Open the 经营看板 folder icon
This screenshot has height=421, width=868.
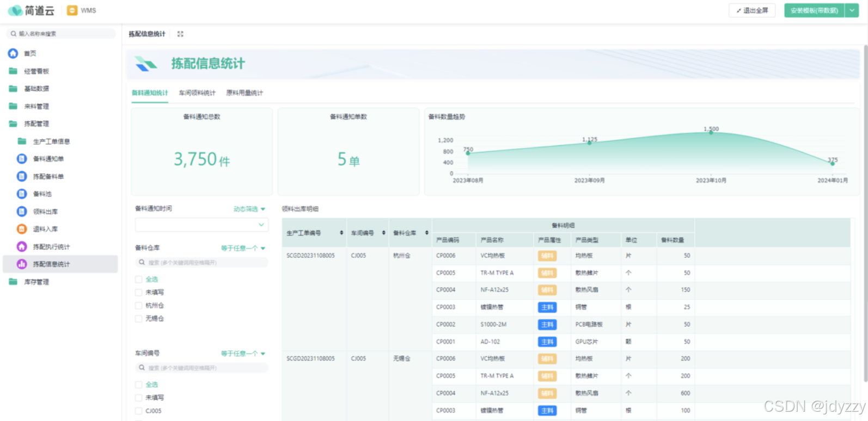pyautogui.click(x=13, y=71)
